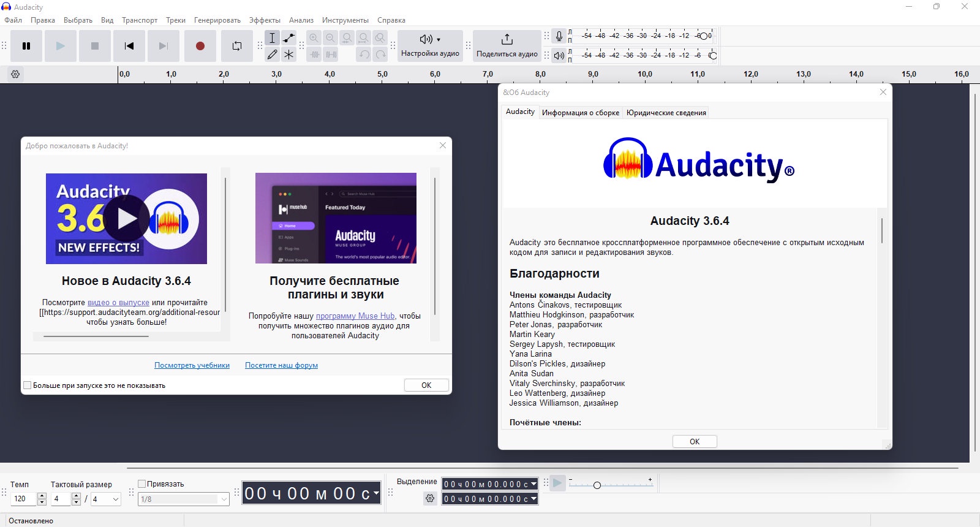980x527 pixels.
Task: Click the play-at-speed green play button
Action: 557,483
